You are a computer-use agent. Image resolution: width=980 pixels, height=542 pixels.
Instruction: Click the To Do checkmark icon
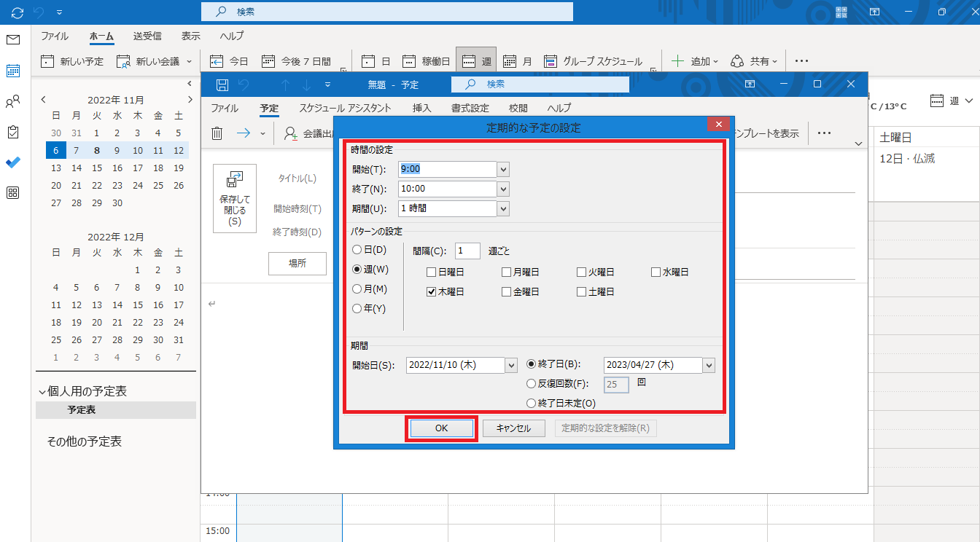[x=13, y=162]
